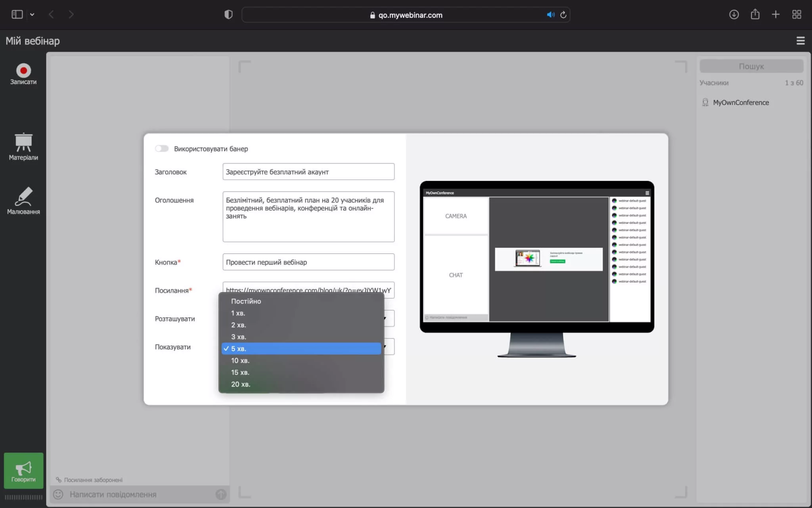Open the hamburger menu in header
Image resolution: width=812 pixels, height=508 pixels.
801,40
